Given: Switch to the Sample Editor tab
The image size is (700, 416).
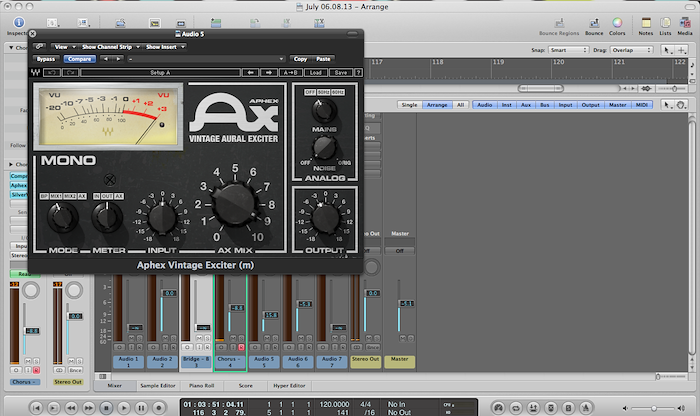Looking at the screenshot, I should [x=158, y=386].
